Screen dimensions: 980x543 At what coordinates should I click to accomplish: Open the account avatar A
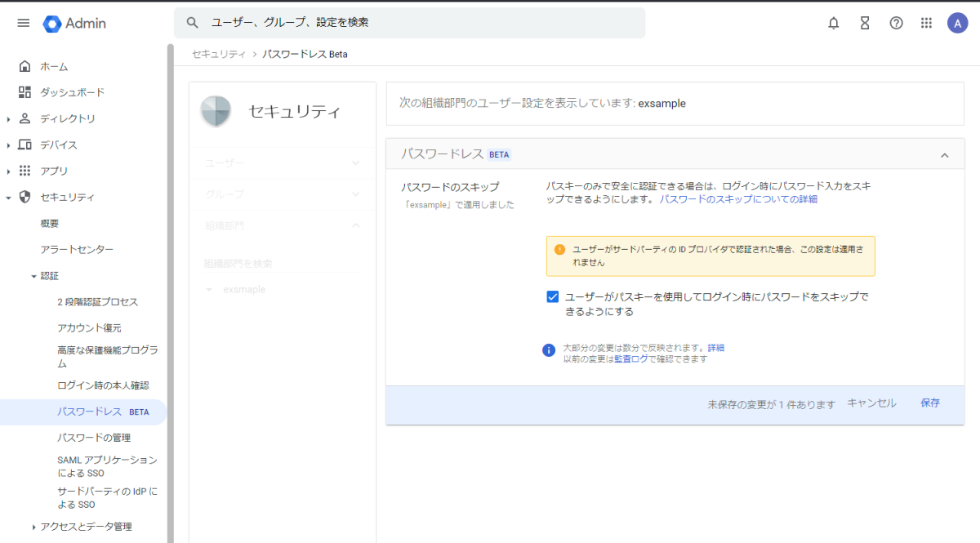pyautogui.click(x=957, y=23)
